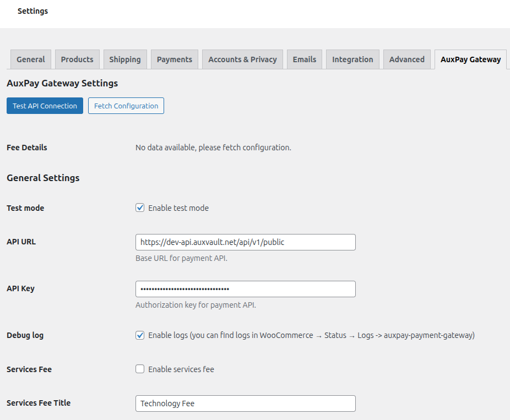Screen dimensions: 510x420
Task: Click the Services Fee Title field
Action: [x=245, y=403]
